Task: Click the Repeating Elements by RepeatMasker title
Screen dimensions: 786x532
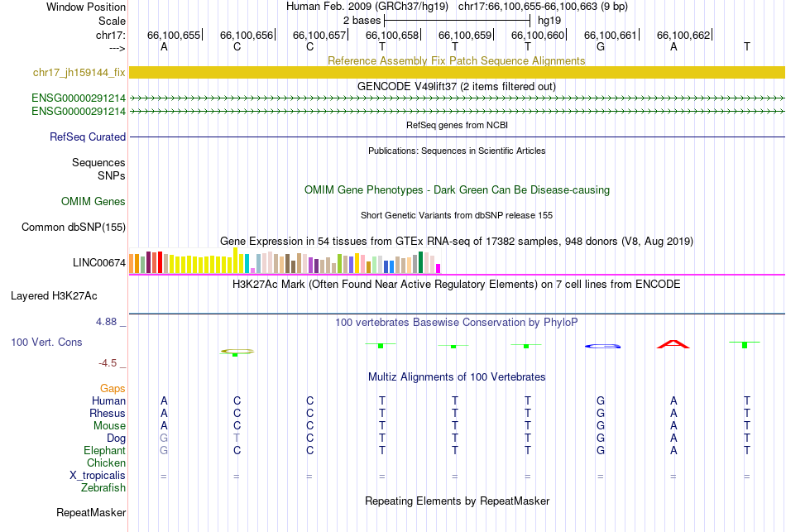Action: 458,501
